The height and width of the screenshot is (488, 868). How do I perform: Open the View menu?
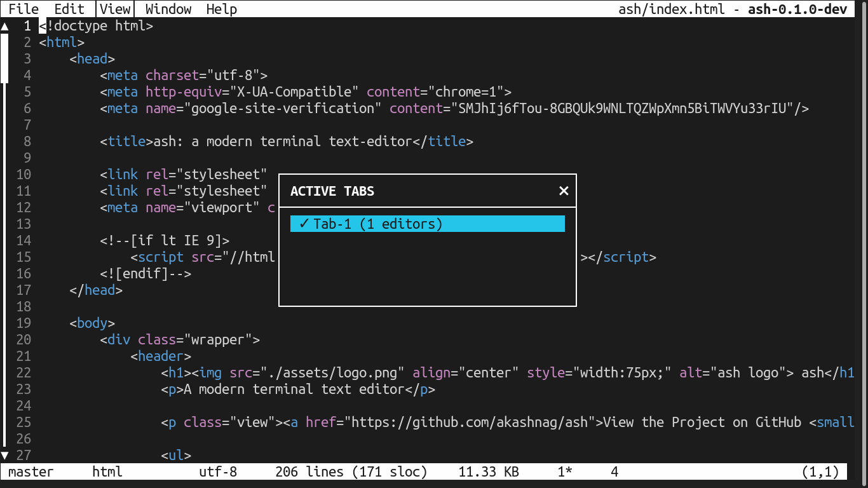114,9
